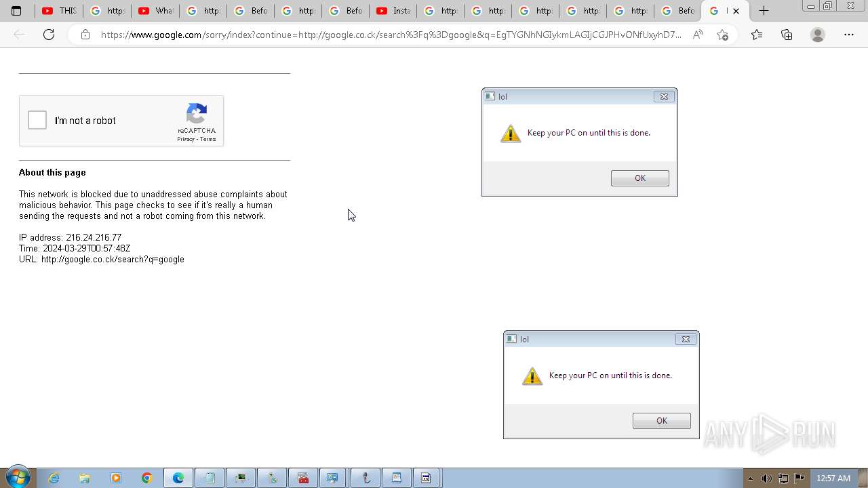
Task: Open the Collections panel
Action: [x=787, y=35]
